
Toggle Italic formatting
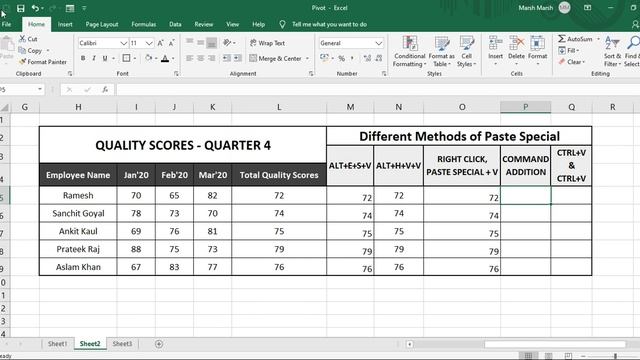tap(94, 58)
